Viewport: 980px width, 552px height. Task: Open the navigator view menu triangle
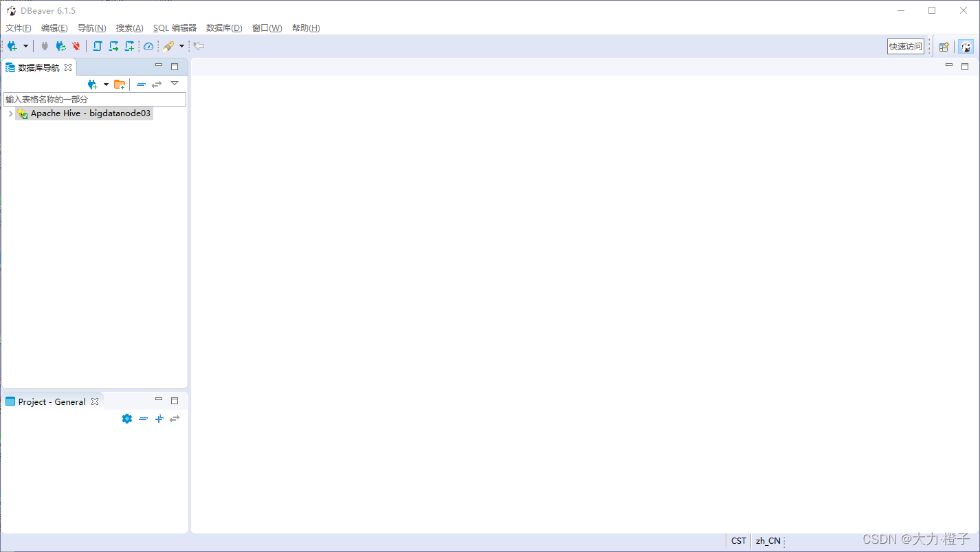(175, 83)
